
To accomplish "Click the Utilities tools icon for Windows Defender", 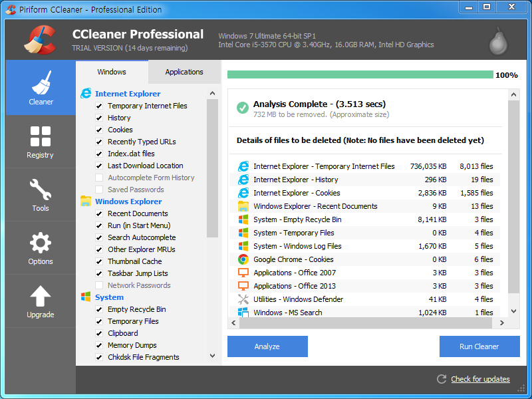I will pyautogui.click(x=243, y=299).
